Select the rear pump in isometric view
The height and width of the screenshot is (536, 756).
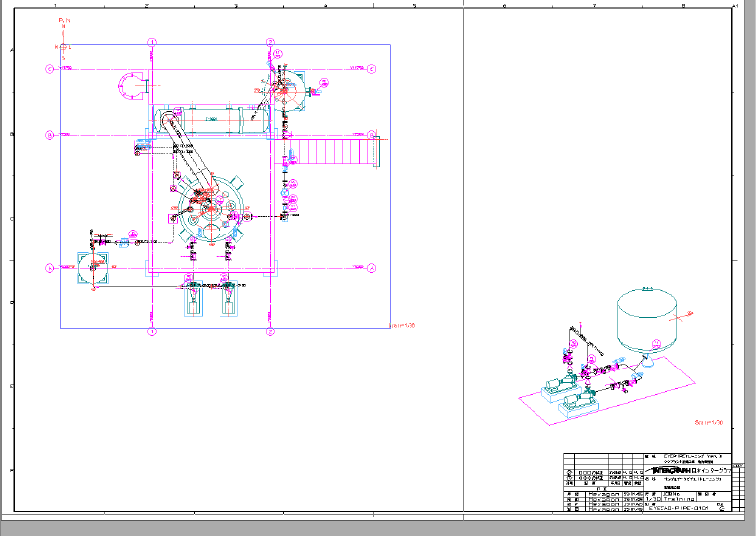(560, 389)
